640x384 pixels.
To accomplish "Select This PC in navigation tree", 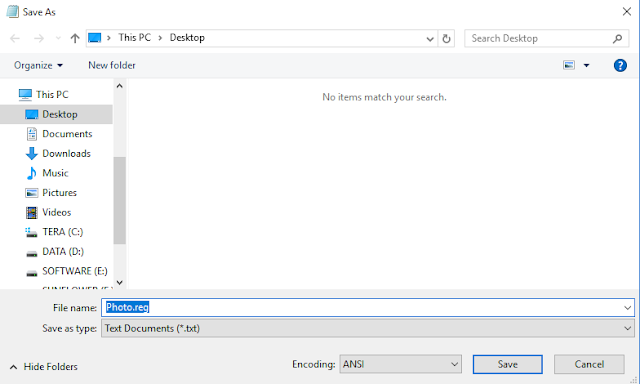I will (x=52, y=95).
